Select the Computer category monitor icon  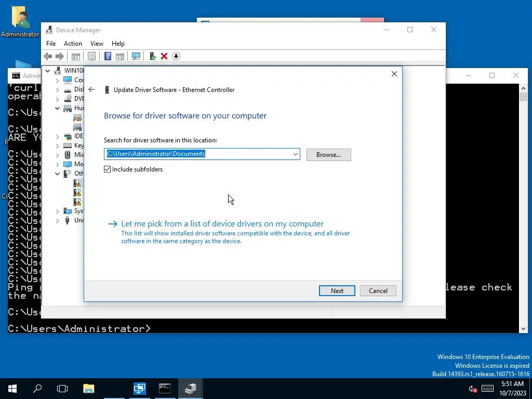pos(68,80)
